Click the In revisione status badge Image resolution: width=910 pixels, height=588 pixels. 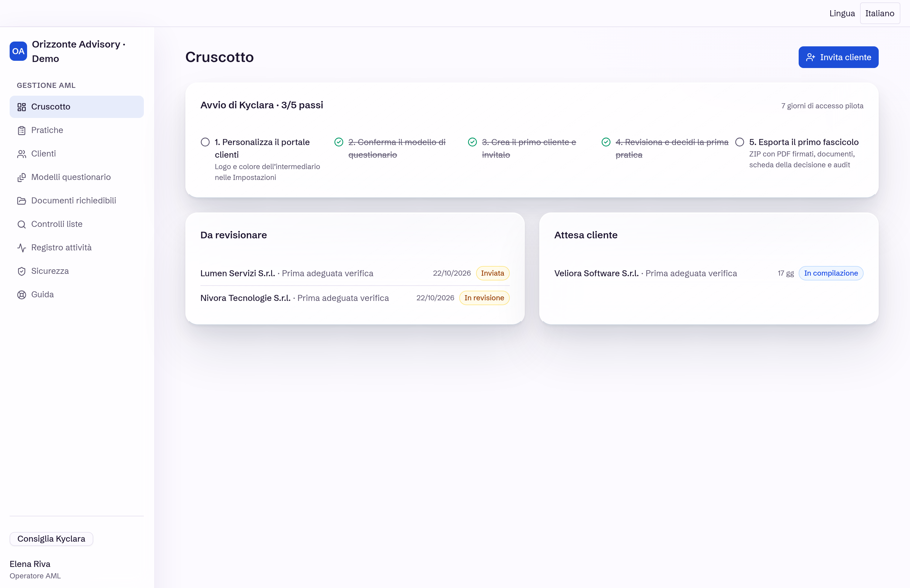point(484,298)
